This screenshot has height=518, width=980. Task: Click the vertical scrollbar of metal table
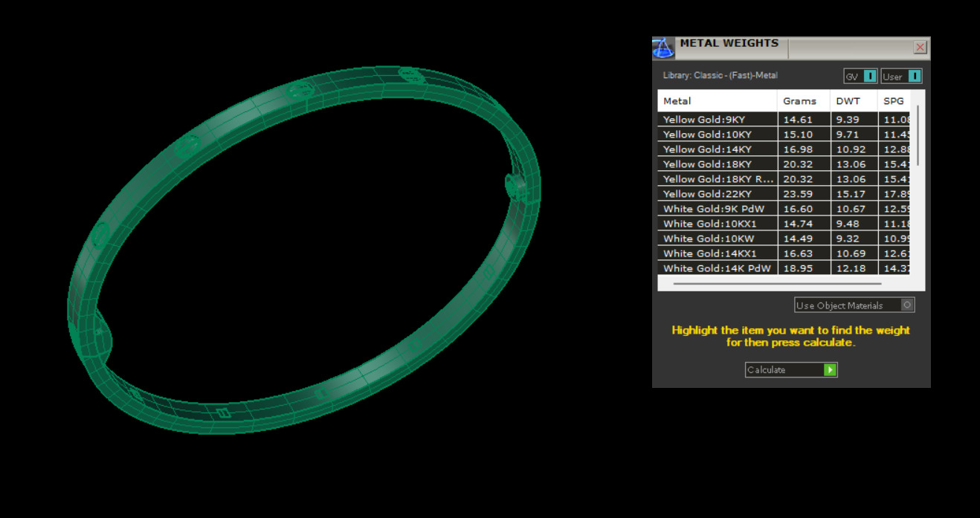(x=918, y=135)
